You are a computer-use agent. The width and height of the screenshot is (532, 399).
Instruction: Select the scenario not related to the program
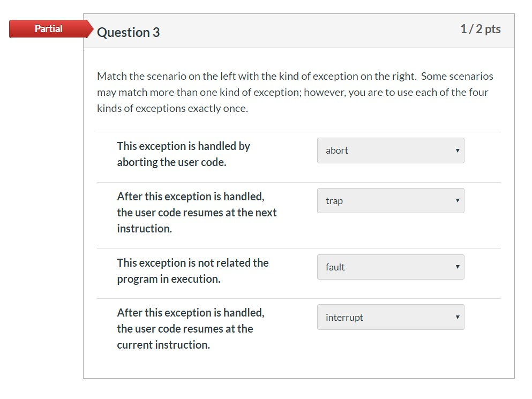192,270
